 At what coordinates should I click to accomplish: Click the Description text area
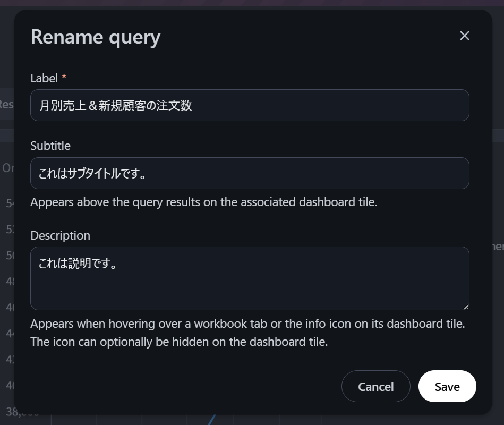[x=250, y=278]
